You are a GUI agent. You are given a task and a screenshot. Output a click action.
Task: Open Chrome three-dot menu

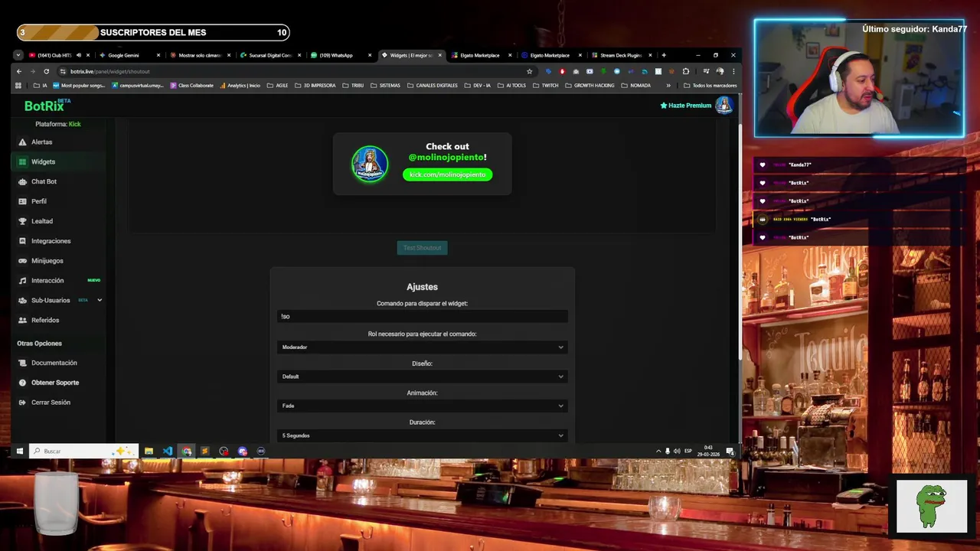733,71
